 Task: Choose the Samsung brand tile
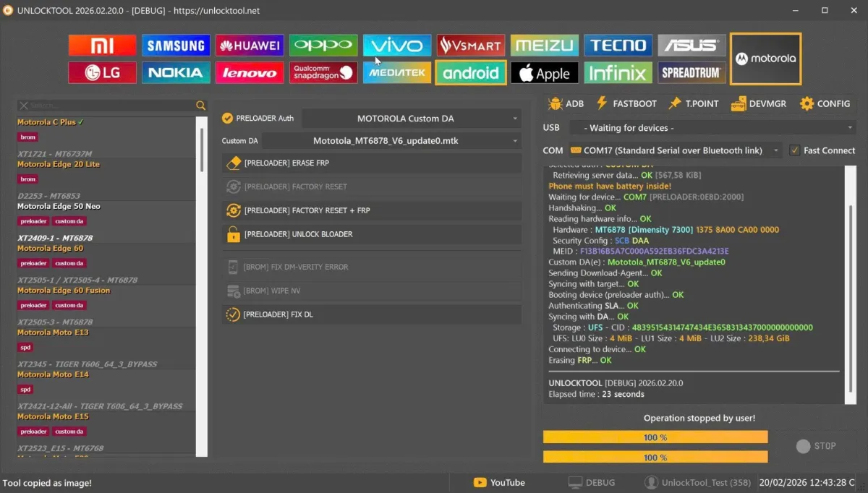(x=176, y=46)
